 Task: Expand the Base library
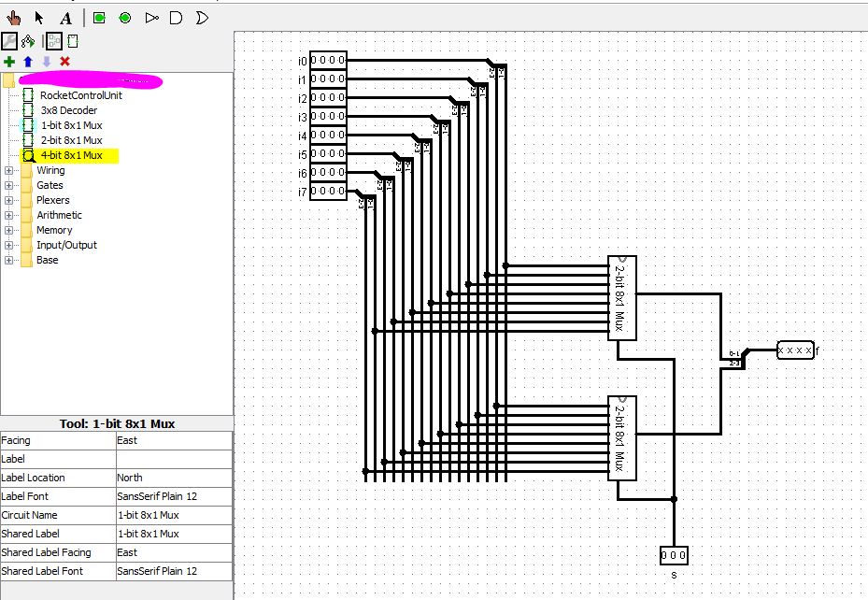pyautogui.click(x=8, y=260)
